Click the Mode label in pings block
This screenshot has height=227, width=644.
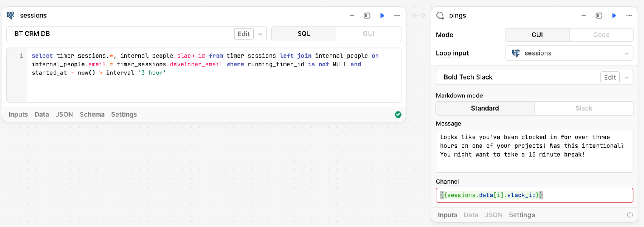tap(444, 35)
